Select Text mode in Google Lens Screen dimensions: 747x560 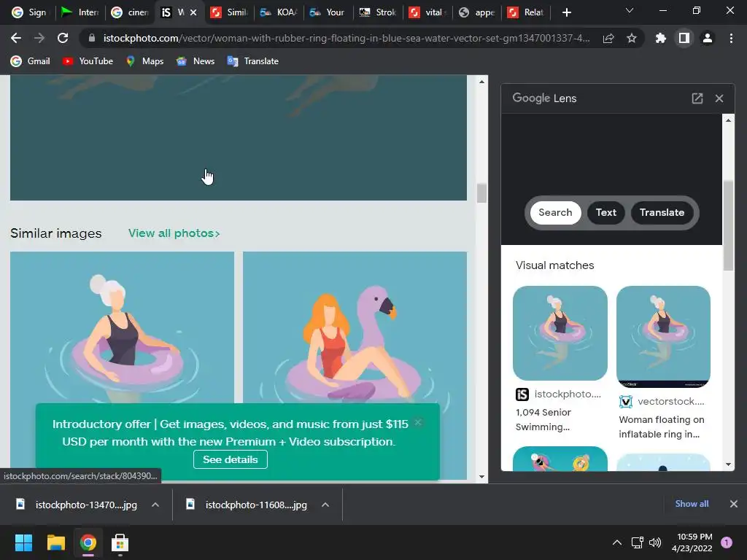(x=606, y=212)
